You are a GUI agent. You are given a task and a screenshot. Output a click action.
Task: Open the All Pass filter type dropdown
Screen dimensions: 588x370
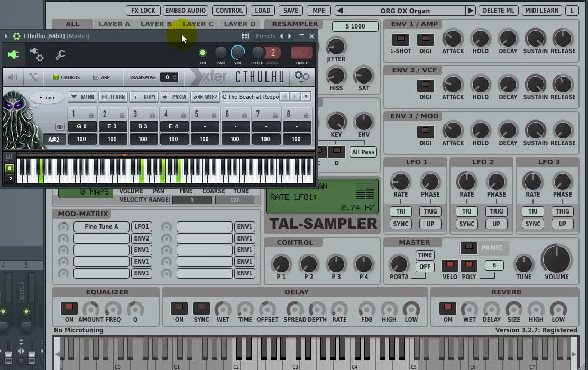click(x=363, y=152)
